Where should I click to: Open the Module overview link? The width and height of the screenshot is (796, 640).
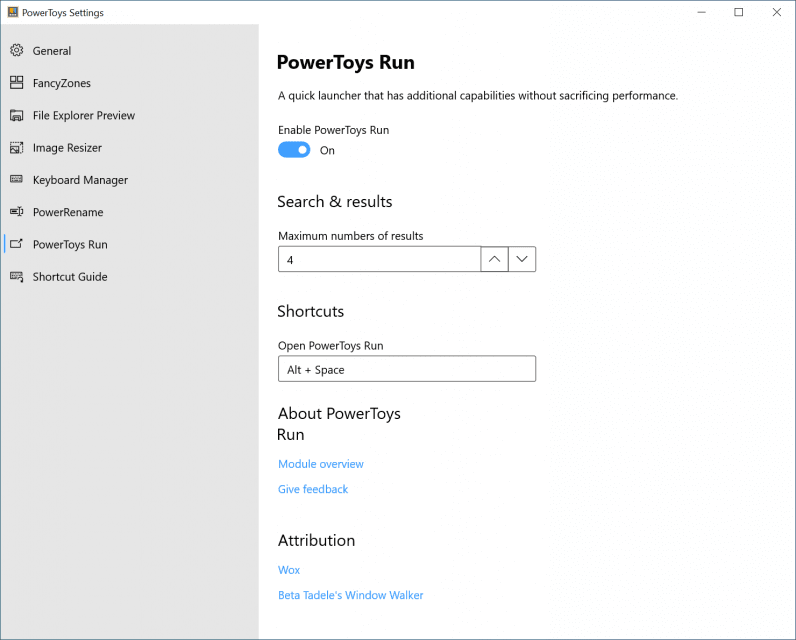[x=320, y=464]
